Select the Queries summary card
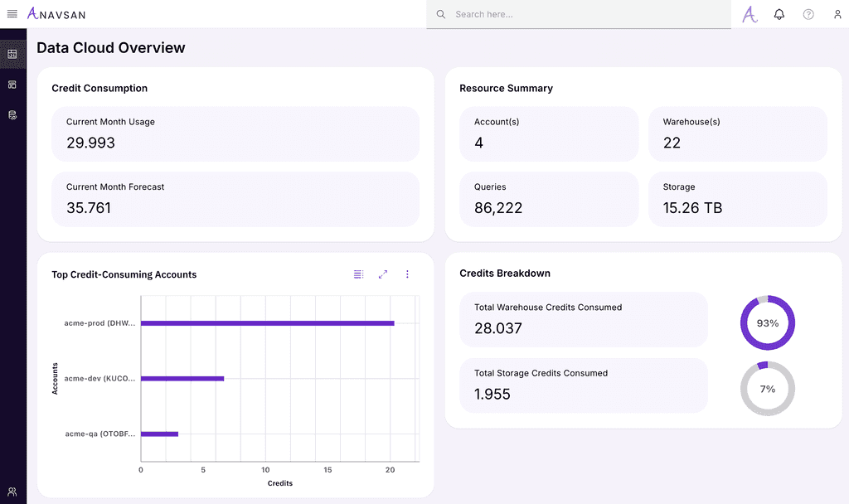The height and width of the screenshot is (504, 849). pos(549,199)
